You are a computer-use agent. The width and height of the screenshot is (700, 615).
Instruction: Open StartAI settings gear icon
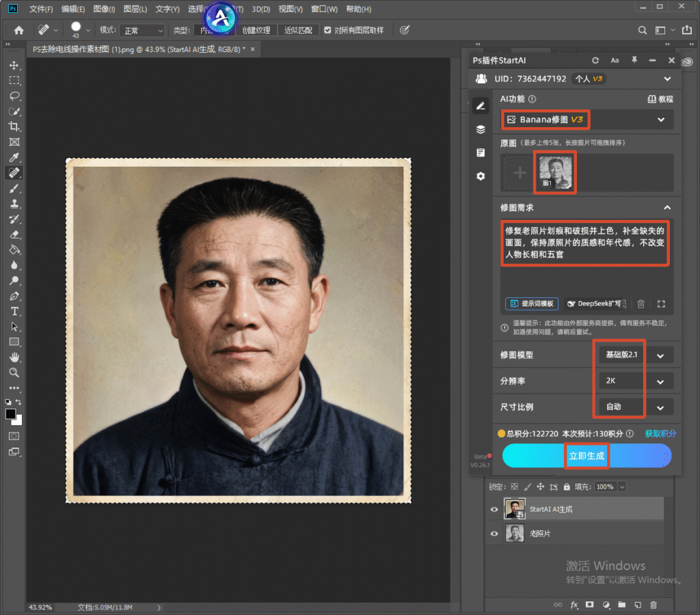click(x=481, y=176)
